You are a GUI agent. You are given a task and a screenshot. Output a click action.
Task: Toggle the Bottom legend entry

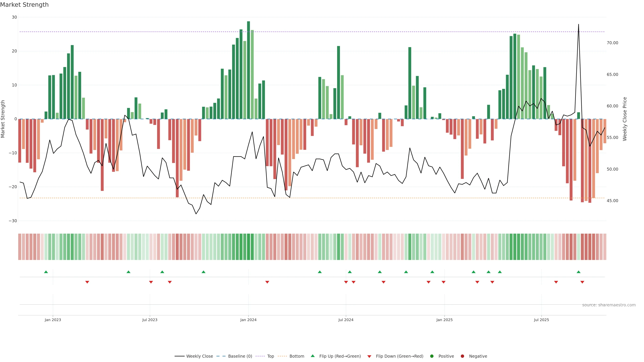(x=297, y=356)
